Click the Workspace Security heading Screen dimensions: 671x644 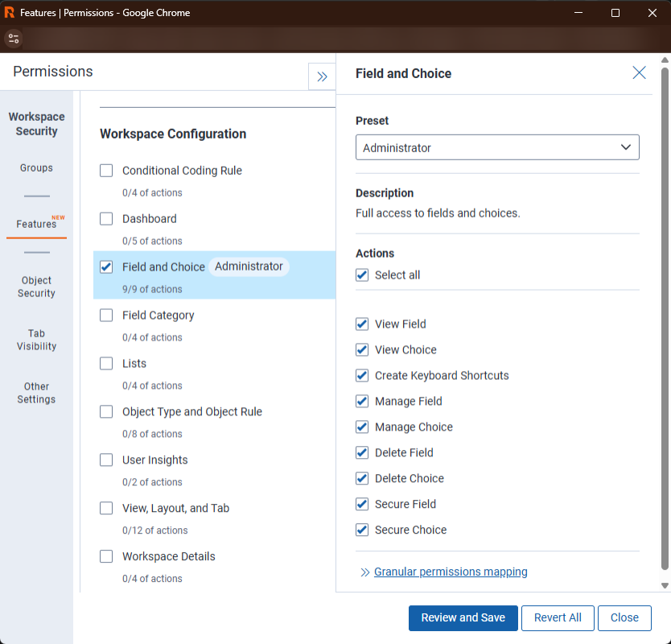tap(36, 124)
